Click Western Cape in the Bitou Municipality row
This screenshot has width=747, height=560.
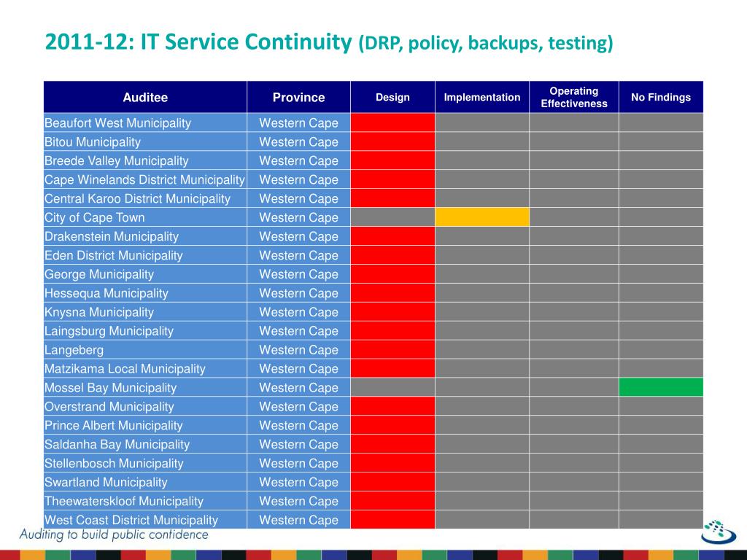coord(298,142)
